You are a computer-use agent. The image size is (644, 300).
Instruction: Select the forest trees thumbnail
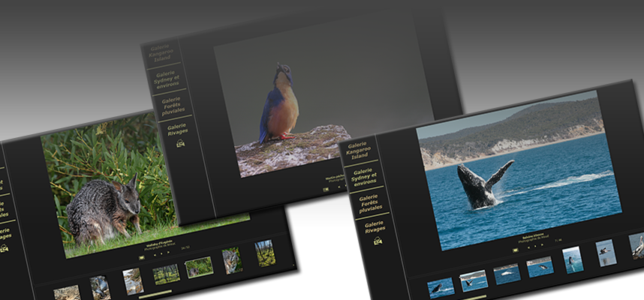tap(167, 274)
